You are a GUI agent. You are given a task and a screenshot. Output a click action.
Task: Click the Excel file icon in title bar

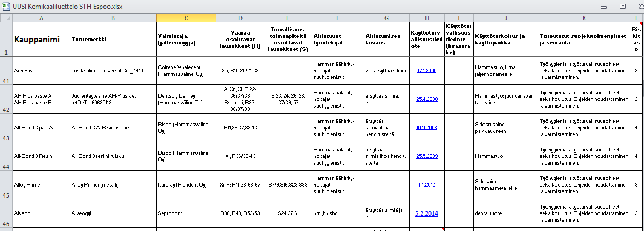5,7
